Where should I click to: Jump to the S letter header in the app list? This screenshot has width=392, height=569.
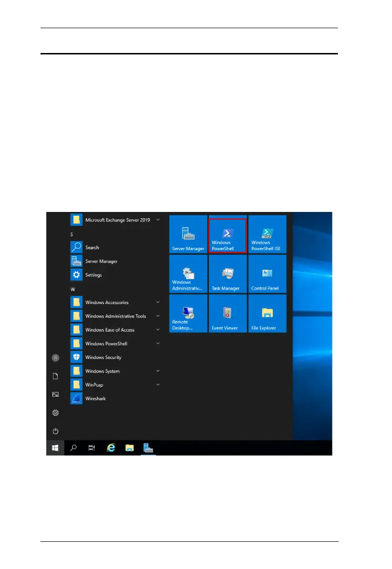pyautogui.click(x=72, y=234)
